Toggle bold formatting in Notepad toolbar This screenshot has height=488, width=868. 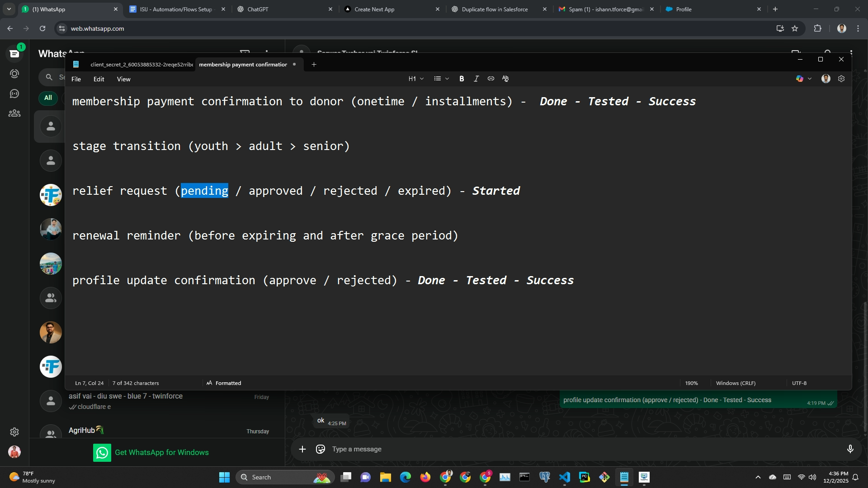462,79
